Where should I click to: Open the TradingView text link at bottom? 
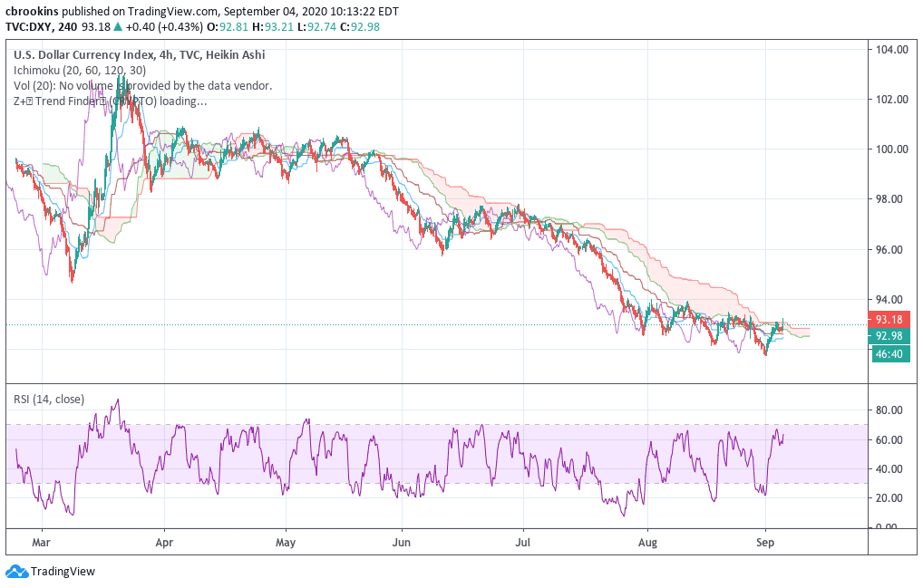point(63,571)
